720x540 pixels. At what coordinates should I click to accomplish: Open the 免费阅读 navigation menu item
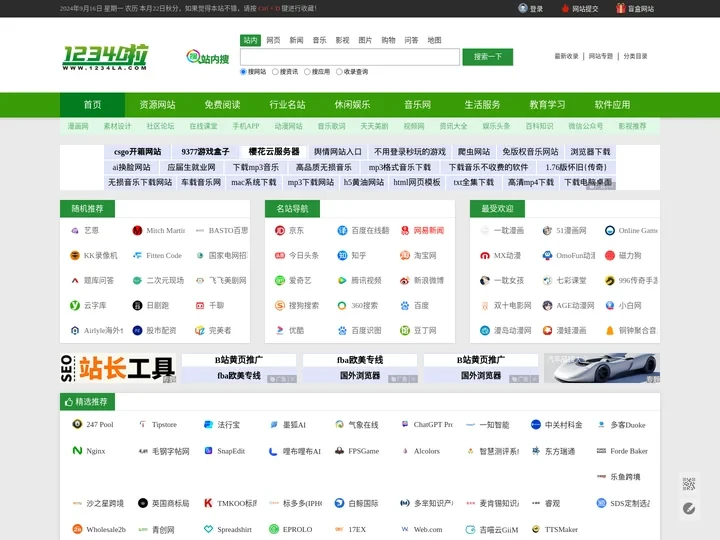223,105
